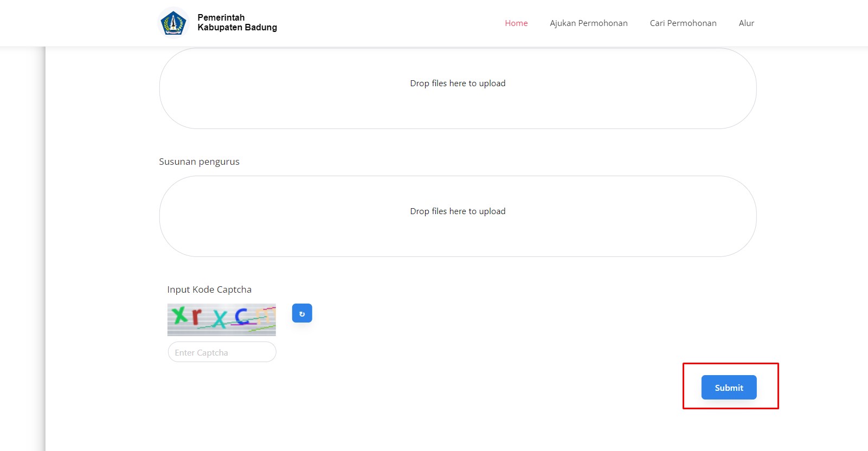Focus the Enter Captcha text field
The width and height of the screenshot is (868, 451).
click(x=222, y=352)
